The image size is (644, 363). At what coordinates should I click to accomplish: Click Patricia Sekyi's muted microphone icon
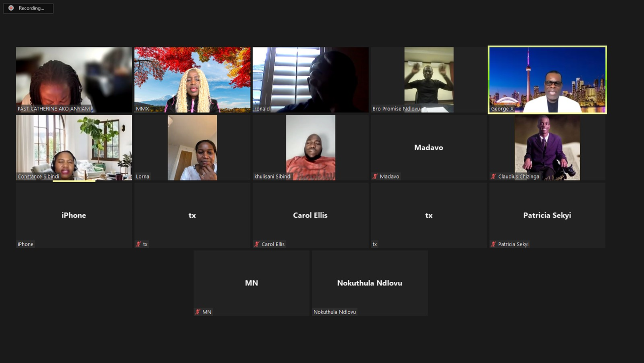coord(493,244)
